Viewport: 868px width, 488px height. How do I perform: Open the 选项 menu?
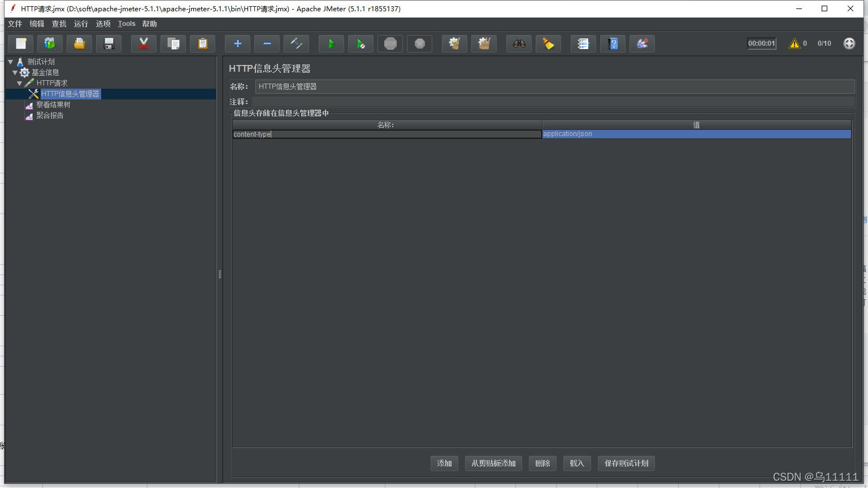point(103,24)
